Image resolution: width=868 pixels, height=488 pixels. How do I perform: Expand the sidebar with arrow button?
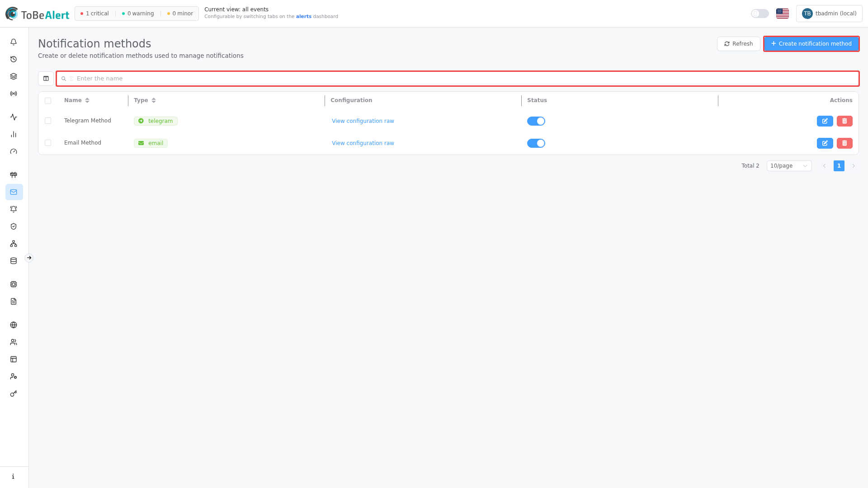tap(29, 258)
